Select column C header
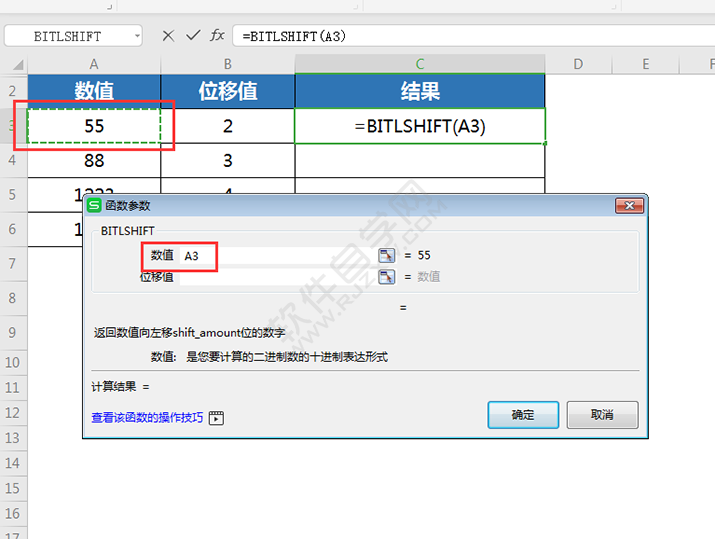Screen dimensions: 715x539 420,64
